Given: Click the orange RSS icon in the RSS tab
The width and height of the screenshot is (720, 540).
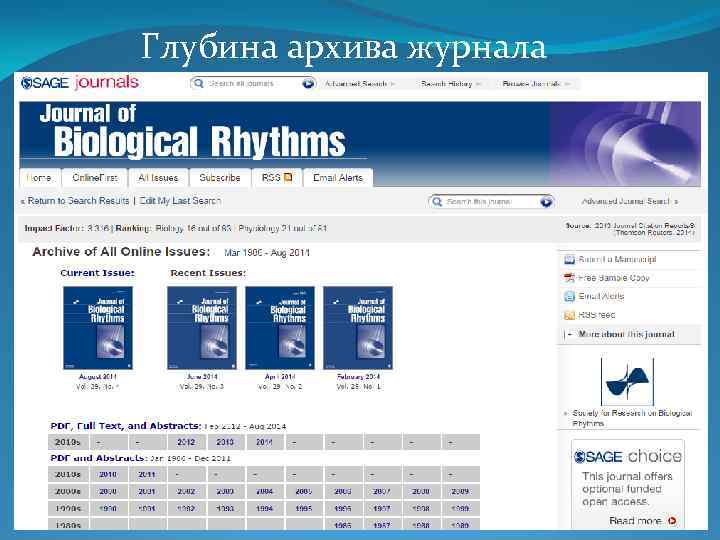Looking at the screenshot, I should pos(288,178).
